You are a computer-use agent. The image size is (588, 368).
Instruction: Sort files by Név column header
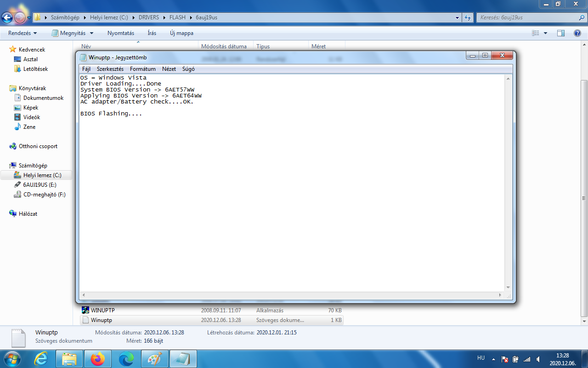[138, 46]
